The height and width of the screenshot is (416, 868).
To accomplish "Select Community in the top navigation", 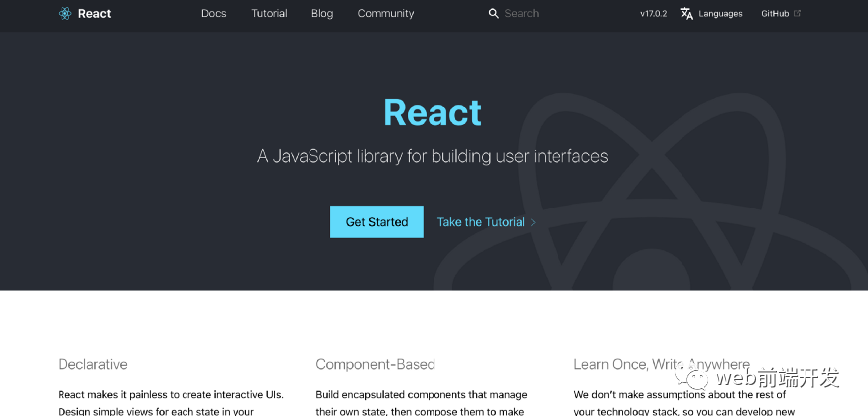I will pyautogui.click(x=385, y=14).
